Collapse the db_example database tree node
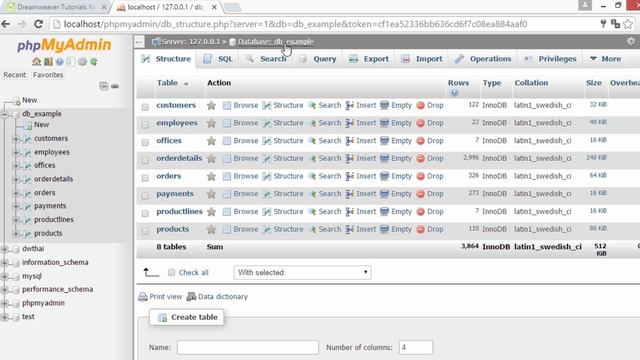 tap(4, 114)
